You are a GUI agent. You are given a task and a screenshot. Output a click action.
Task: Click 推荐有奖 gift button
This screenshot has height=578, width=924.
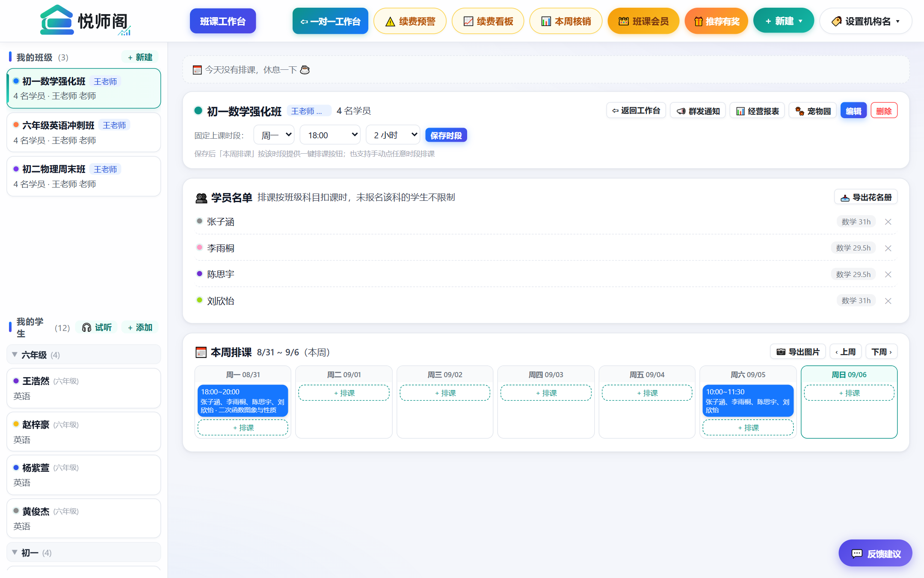coord(716,21)
